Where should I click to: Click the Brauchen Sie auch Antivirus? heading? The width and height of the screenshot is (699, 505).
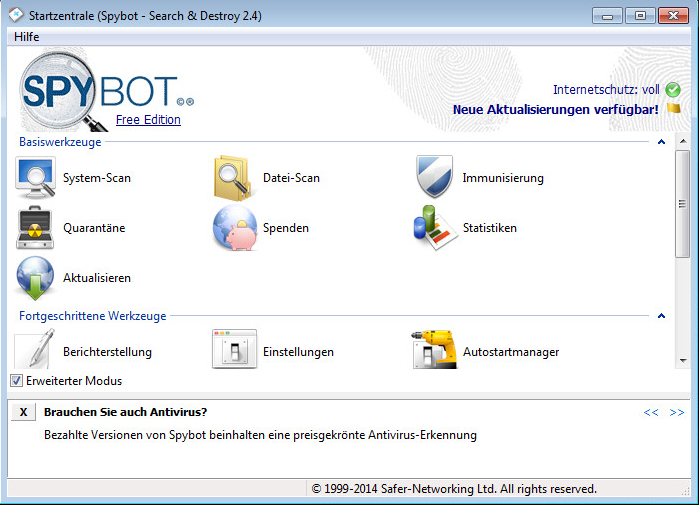click(125, 412)
